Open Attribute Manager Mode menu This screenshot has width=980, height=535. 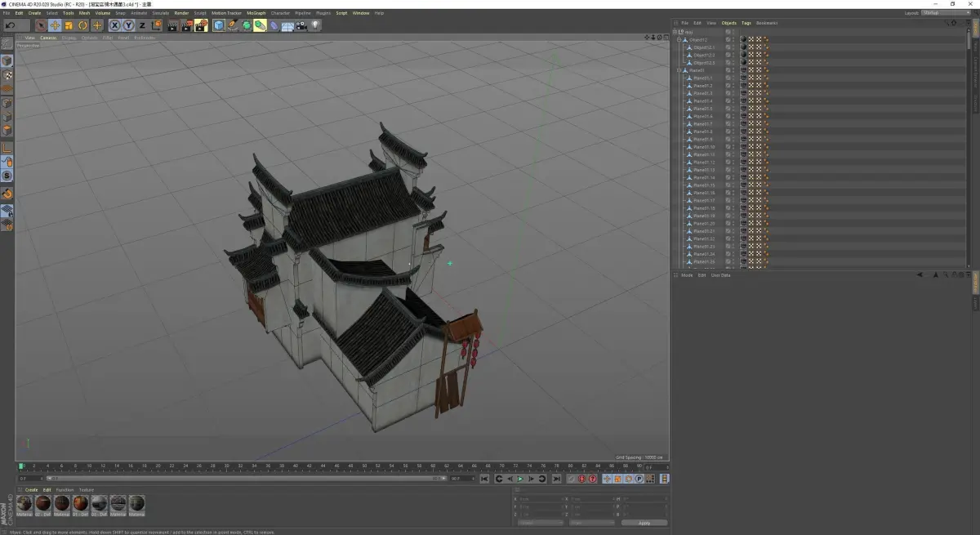click(x=687, y=275)
